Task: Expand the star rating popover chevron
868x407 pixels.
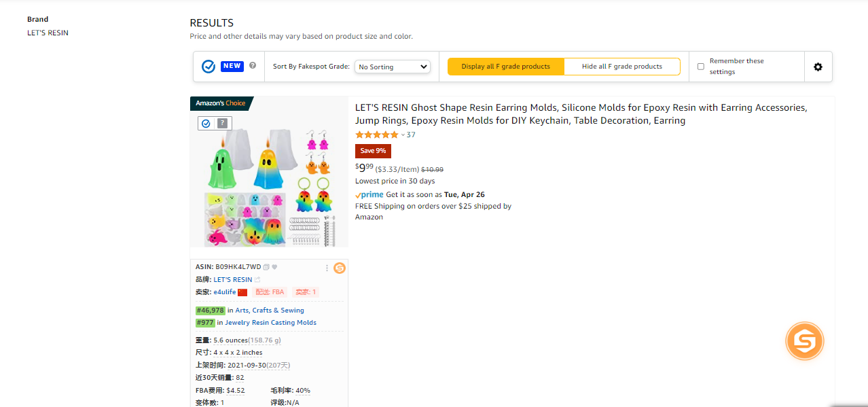Action: pos(403,135)
